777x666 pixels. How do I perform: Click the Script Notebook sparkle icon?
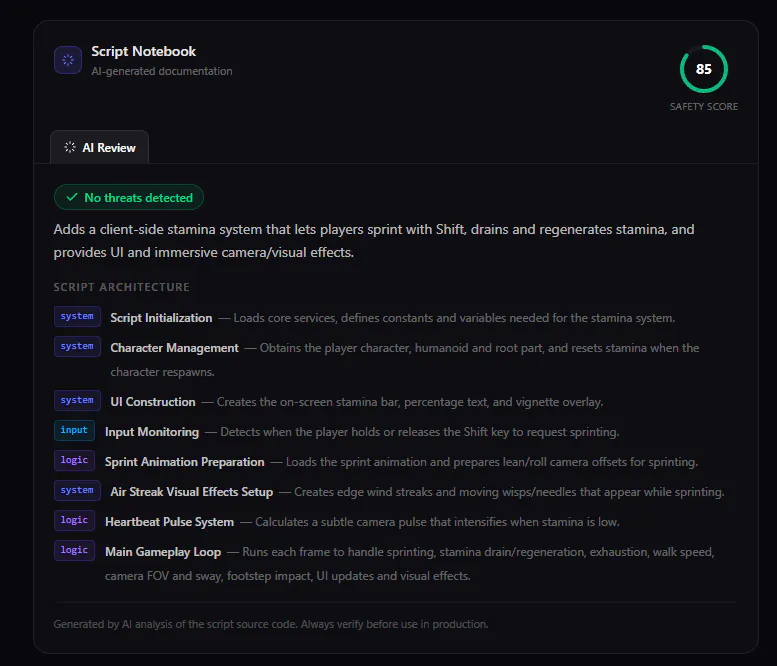click(68, 60)
